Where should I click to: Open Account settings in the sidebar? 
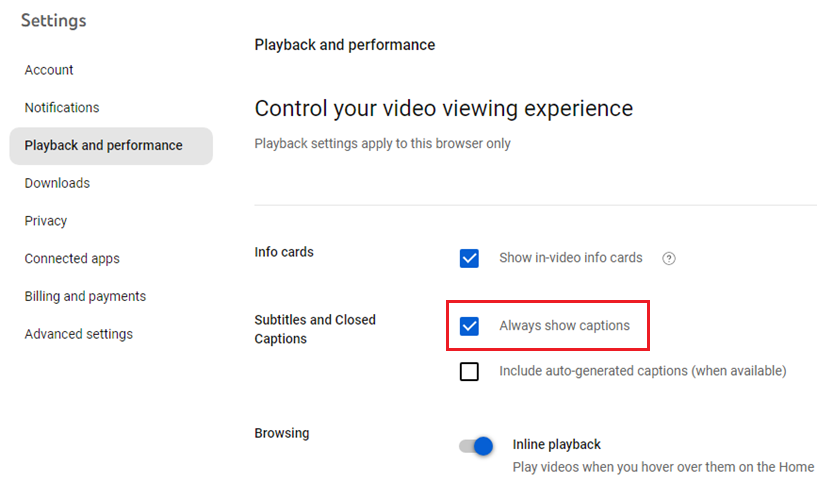click(x=49, y=70)
